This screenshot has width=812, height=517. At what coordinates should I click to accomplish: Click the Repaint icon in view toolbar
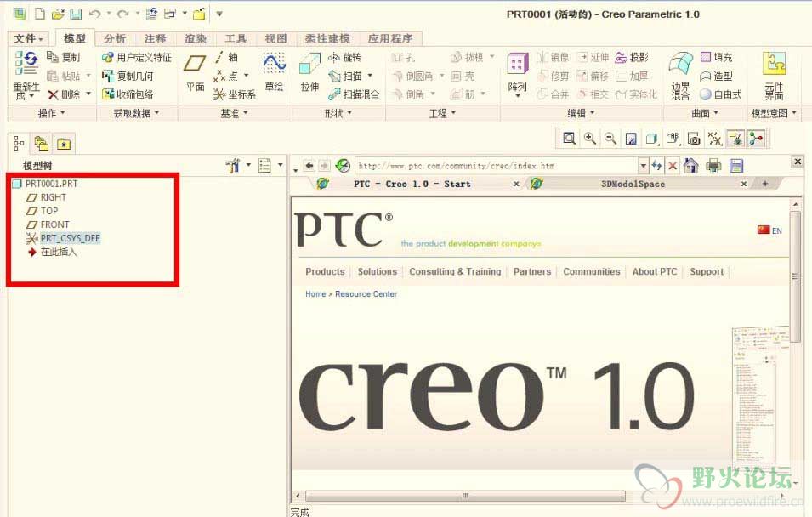point(631,139)
